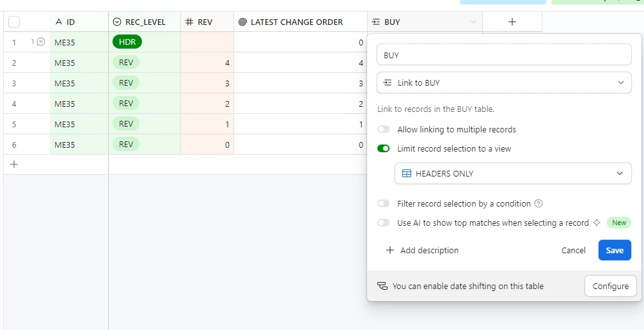
Task: Open the Link to BUY field type dropdown
Action: pos(504,82)
